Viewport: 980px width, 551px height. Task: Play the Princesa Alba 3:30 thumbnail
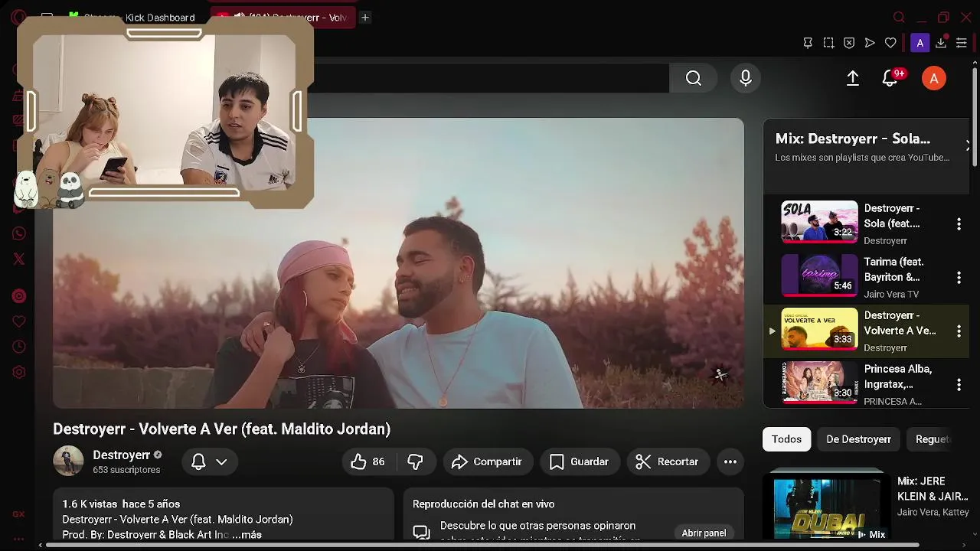[x=819, y=383]
